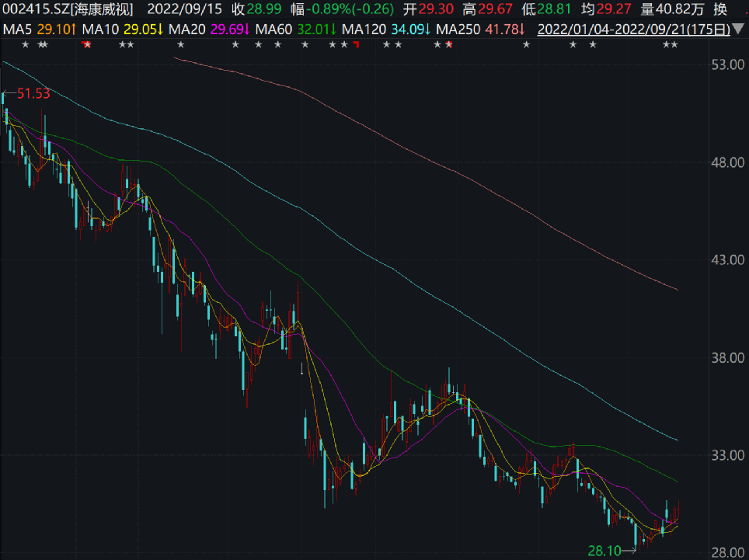
Task: Toggle the MA10 moving average indicator
Action: [124, 30]
